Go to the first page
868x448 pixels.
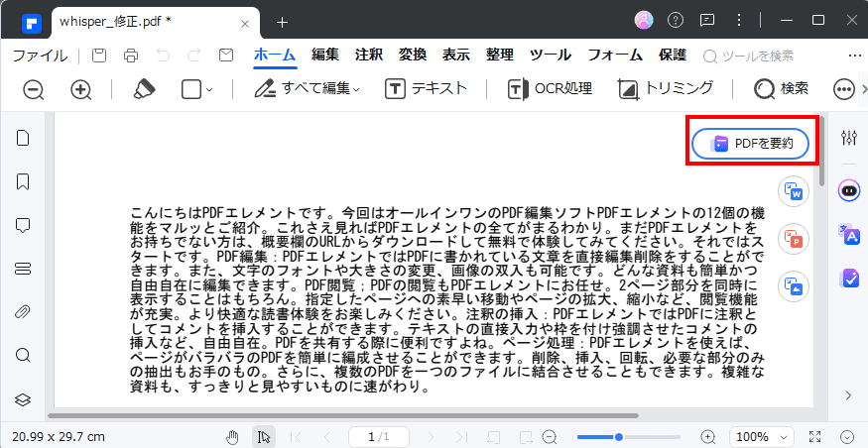point(297,437)
